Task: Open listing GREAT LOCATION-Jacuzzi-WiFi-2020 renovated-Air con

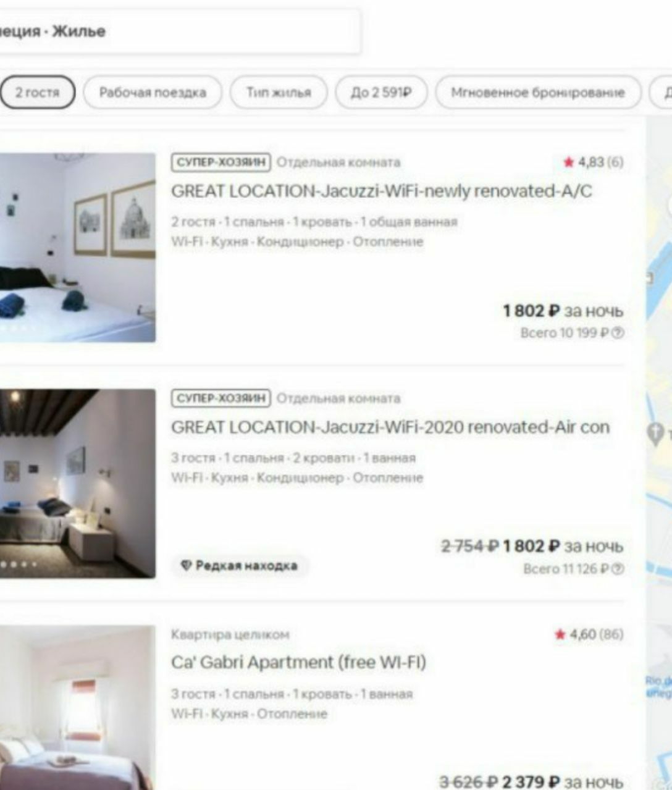Action: pos(390,427)
